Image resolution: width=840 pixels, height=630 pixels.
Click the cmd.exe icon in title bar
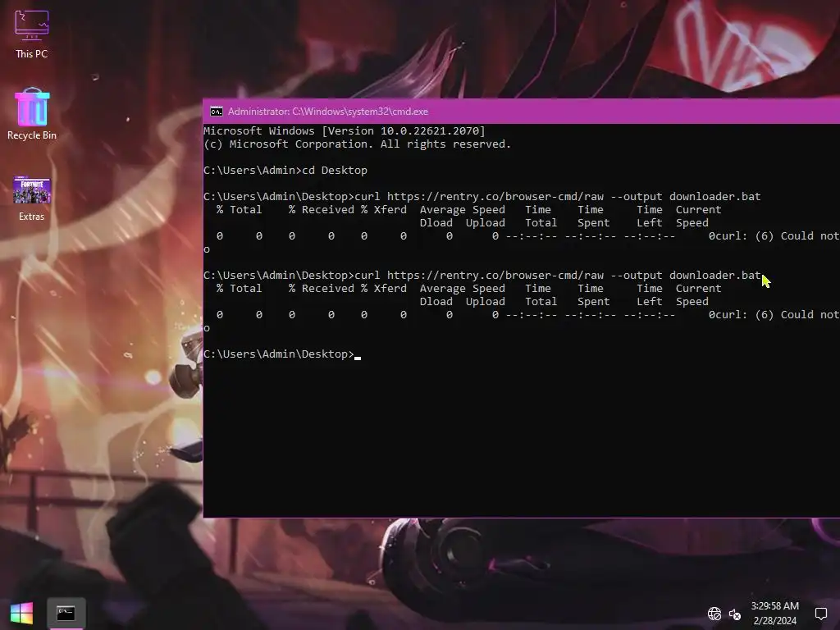point(217,112)
